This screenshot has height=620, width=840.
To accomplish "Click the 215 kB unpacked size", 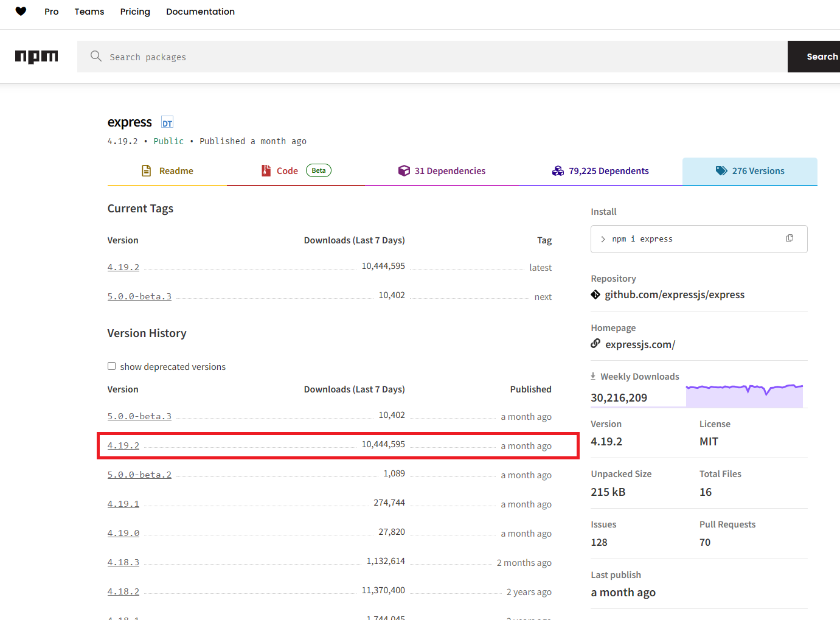I will coord(608,492).
